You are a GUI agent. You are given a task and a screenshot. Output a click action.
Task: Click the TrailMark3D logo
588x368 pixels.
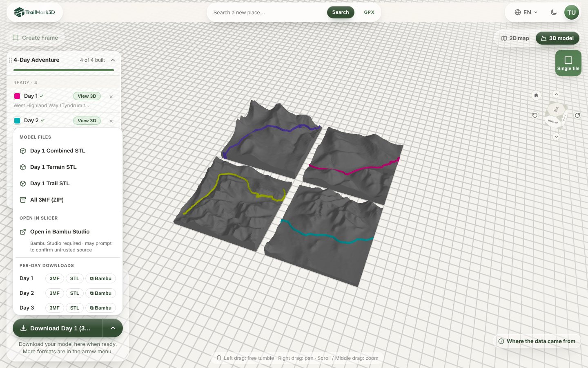(x=35, y=12)
